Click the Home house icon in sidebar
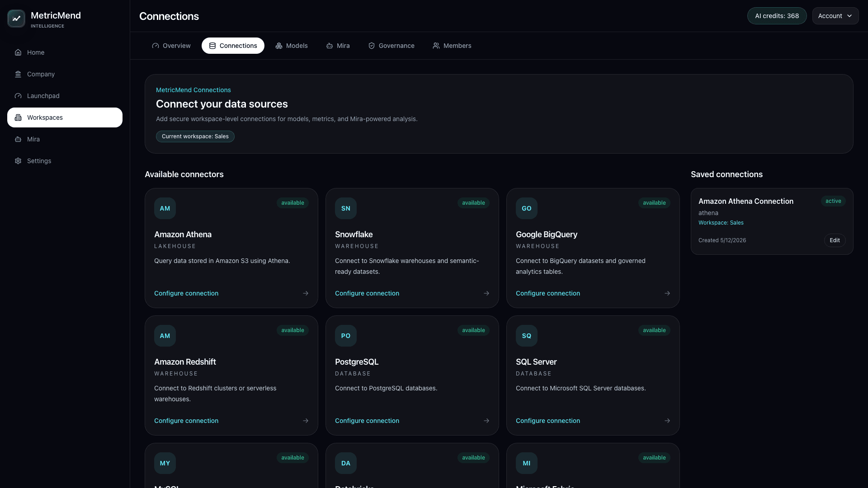 point(18,52)
